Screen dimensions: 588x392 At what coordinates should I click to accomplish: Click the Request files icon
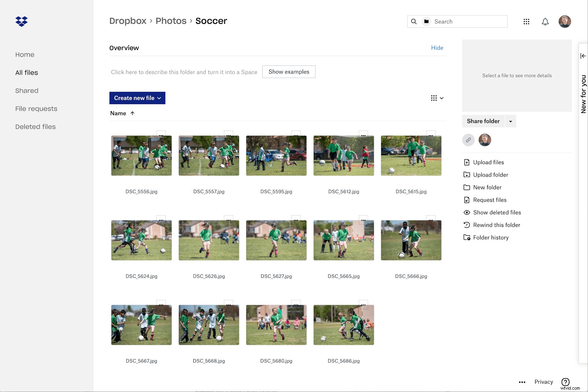(467, 200)
